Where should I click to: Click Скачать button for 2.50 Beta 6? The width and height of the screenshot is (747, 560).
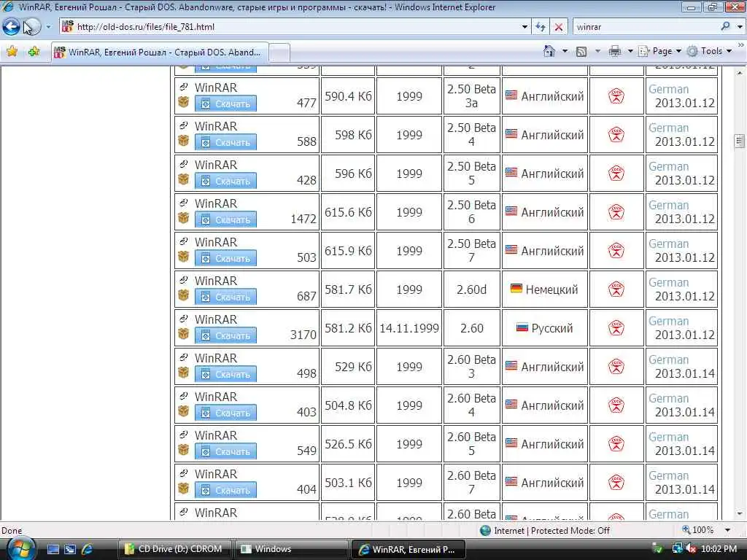coord(225,219)
